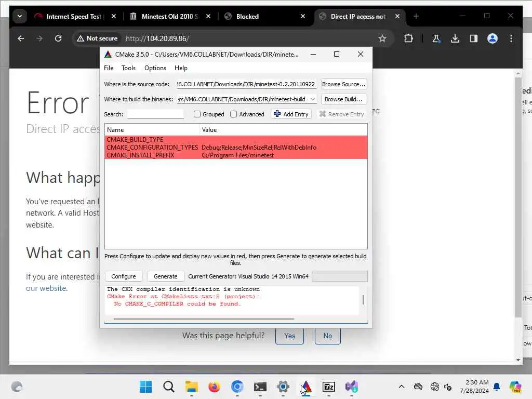Click the CMake logo in title bar
The image size is (532, 399).
pyautogui.click(x=108, y=54)
